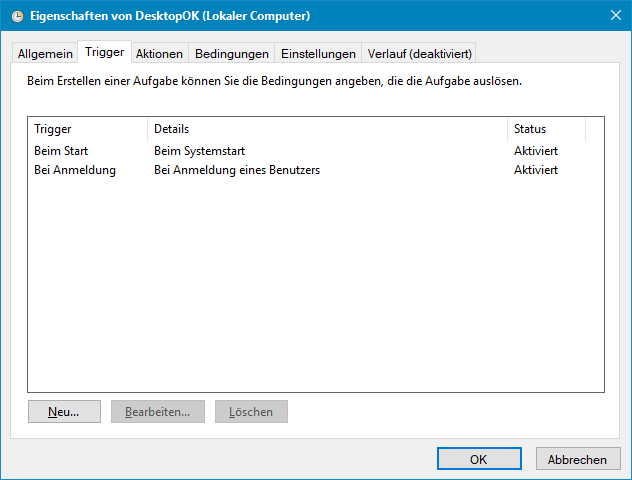632x480 pixels.
Task: Show the Verlauf (deaktiviert) tab
Action: (x=419, y=53)
